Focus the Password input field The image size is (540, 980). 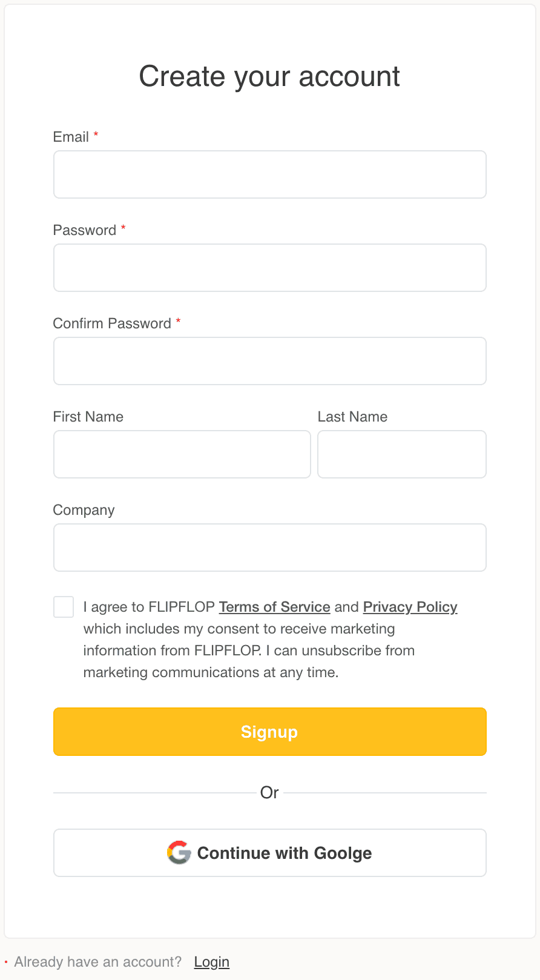coord(270,268)
